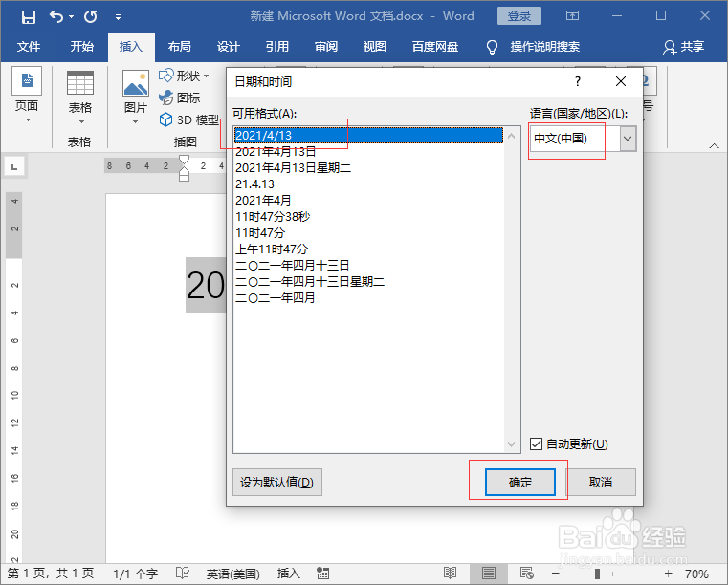Switch to the 开始 tab

click(81, 47)
